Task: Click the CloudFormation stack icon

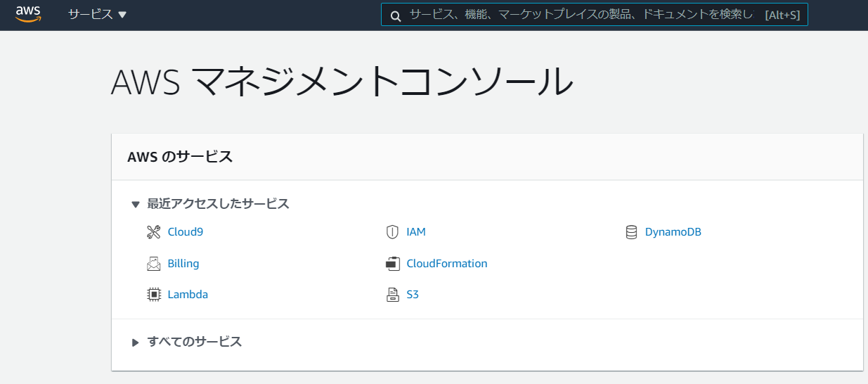Action: click(x=392, y=264)
